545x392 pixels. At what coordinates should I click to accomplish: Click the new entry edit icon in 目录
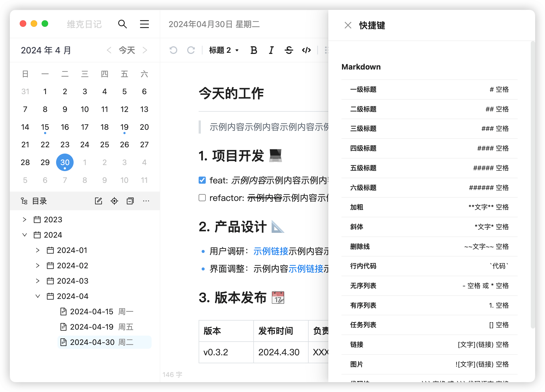coord(98,201)
